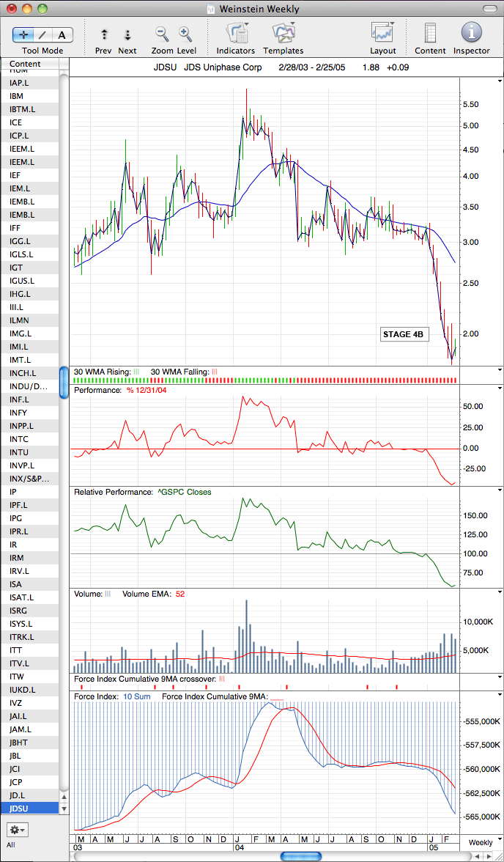
Task: Select INTC in the content list
Action: 29,438
